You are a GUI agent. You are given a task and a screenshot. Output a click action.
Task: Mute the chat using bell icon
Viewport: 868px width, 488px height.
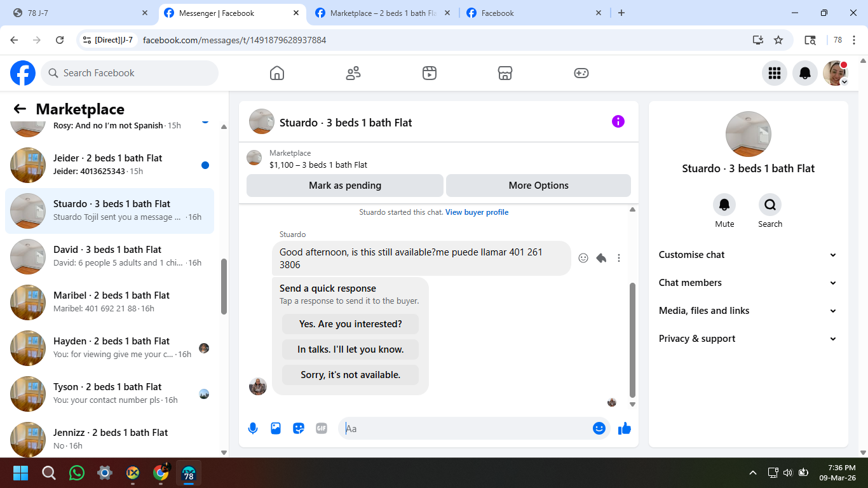click(x=724, y=205)
